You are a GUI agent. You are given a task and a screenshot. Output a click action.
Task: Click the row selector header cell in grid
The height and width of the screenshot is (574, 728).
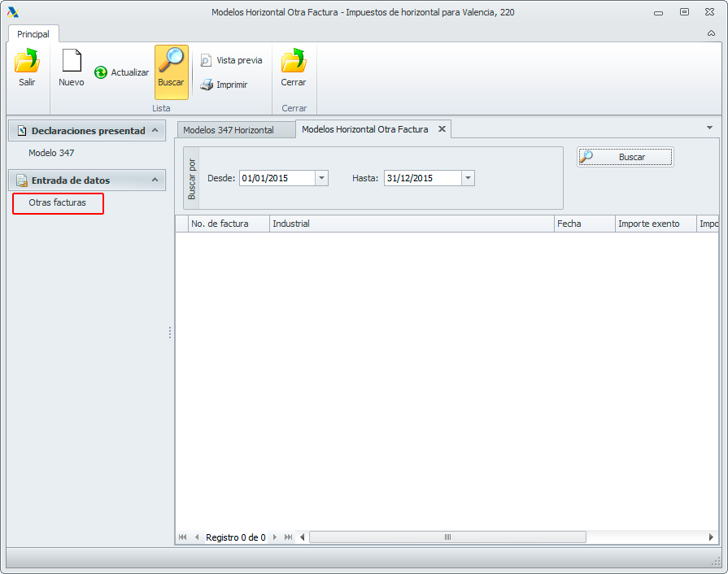click(181, 224)
